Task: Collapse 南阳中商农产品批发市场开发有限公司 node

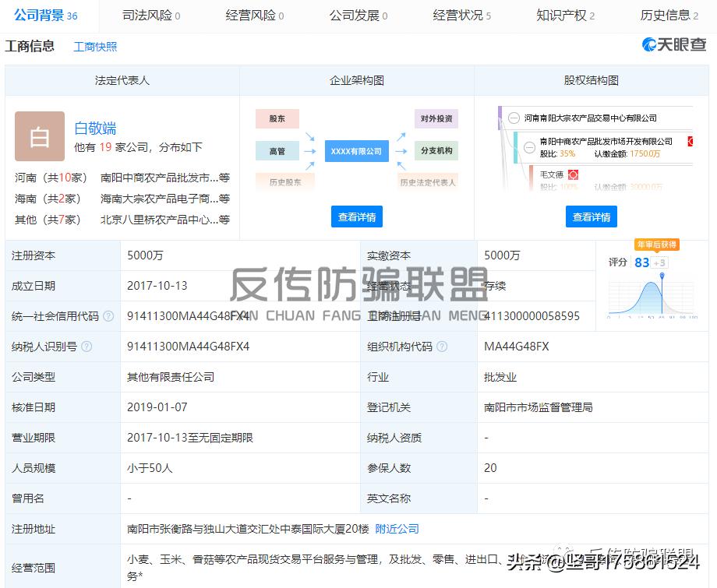Action: tap(529, 147)
